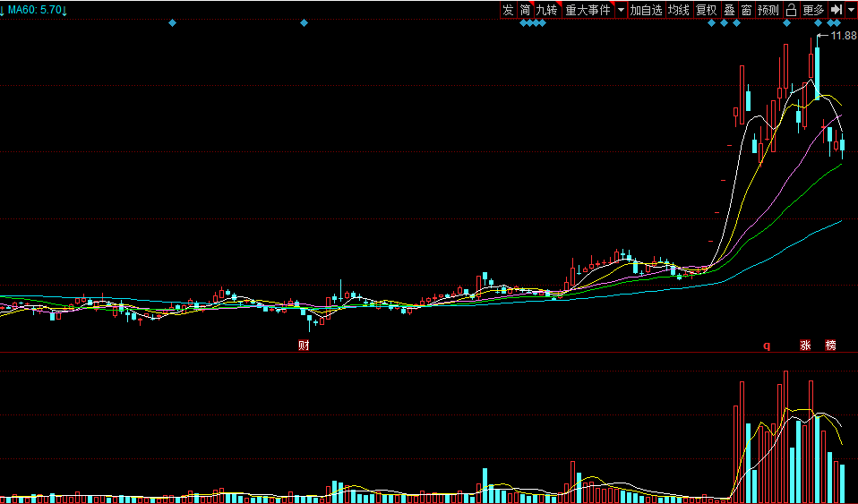Click the diamond marker above the 11.88 peak
This screenshot has height=504, width=858.
(818, 23)
